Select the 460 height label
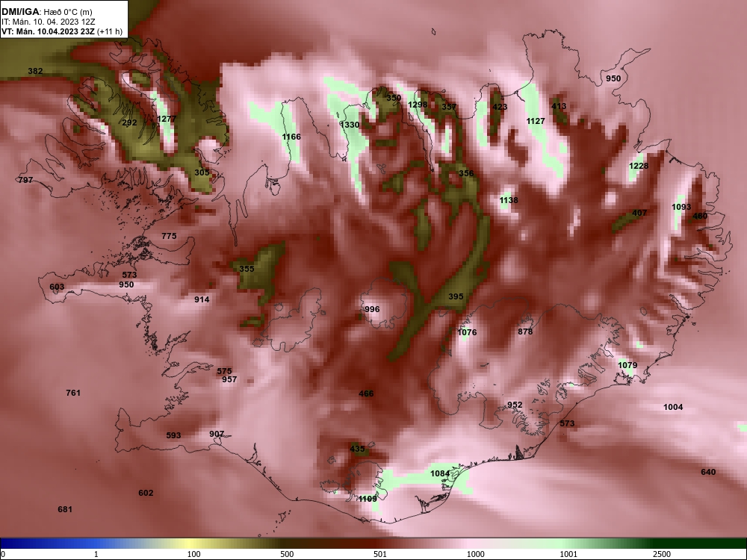This screenshot has height=560, width=747. tap(700, 216)
